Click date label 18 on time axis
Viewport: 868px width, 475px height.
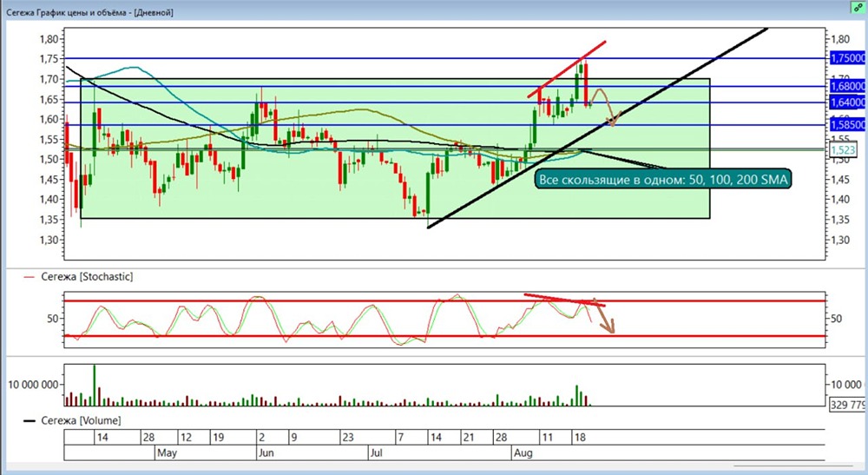click(580, 438)
